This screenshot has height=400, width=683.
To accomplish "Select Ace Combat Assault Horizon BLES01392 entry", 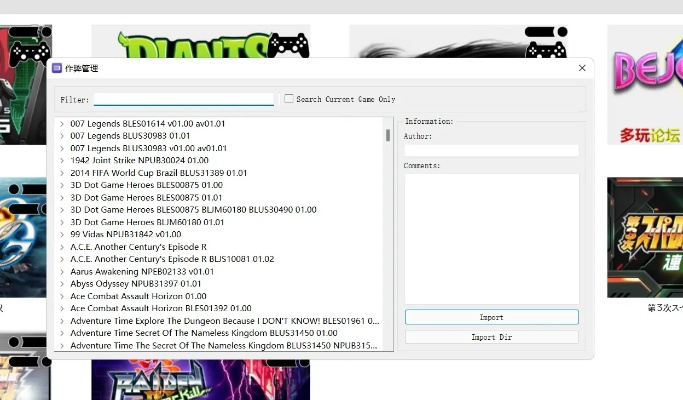I will tap(160, 308).
